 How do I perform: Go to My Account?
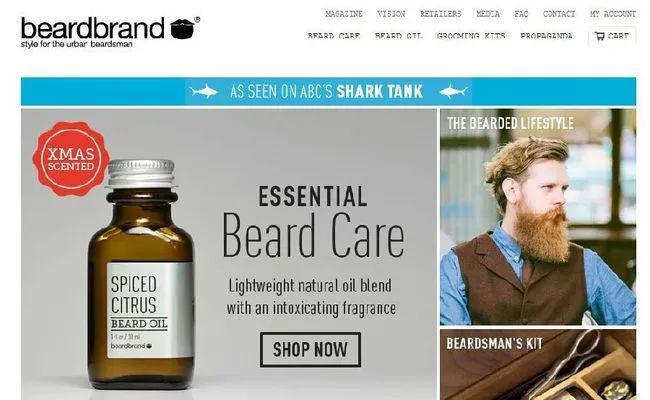point(613,14)
